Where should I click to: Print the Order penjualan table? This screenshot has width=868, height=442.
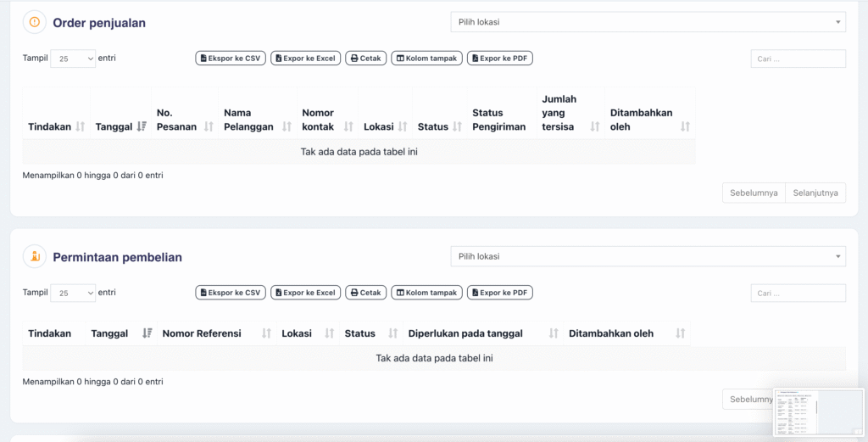point(365,59)
